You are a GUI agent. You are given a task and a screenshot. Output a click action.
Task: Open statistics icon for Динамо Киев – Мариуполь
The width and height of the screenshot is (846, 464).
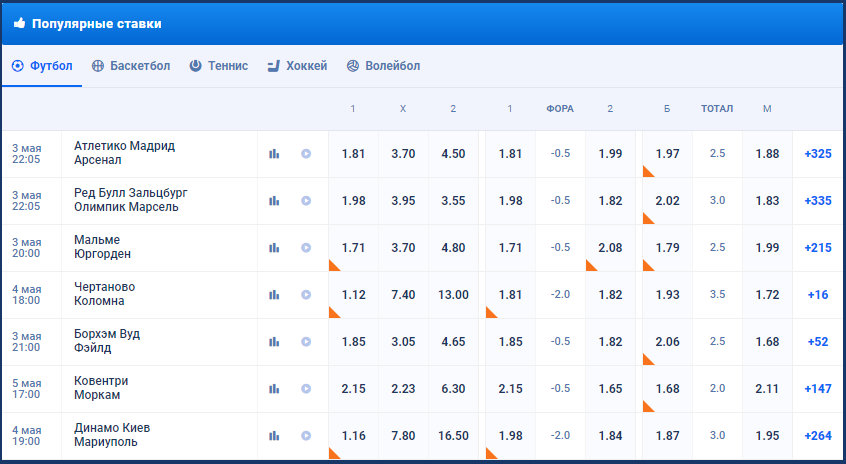coord(274,435)
